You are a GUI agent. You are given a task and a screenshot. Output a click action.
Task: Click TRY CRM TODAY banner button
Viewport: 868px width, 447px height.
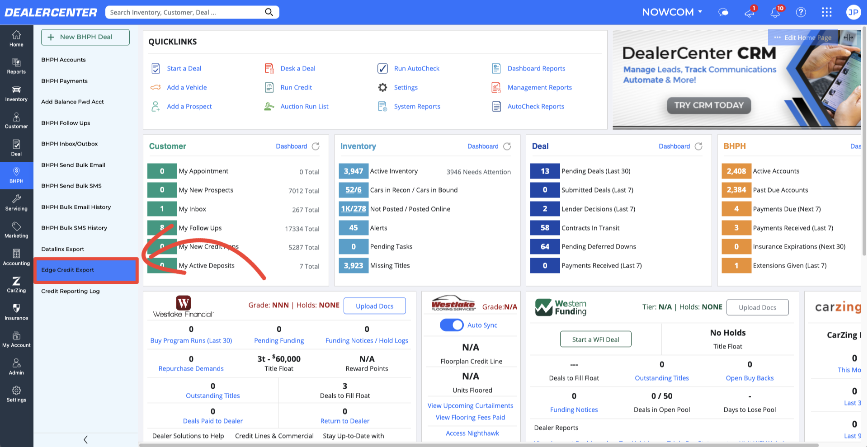[709, 105]
